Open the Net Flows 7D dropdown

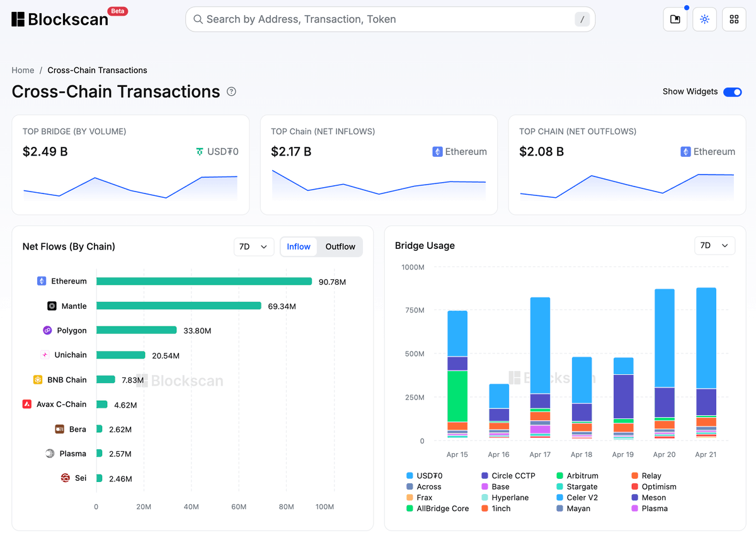click(x=253, y=246)
